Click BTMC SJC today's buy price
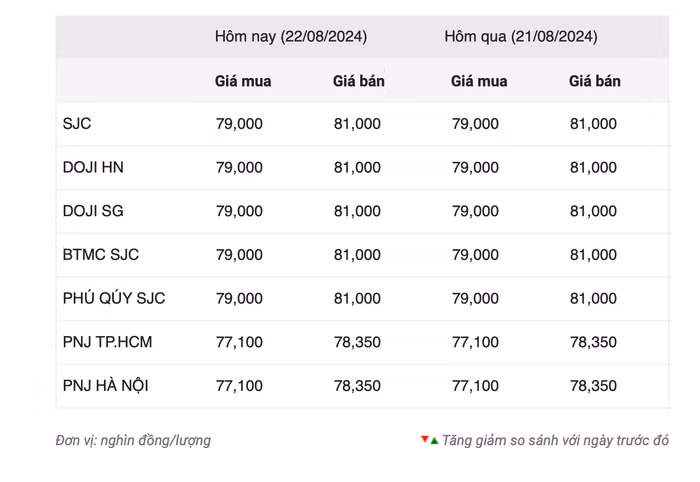Image resolution: width=700 pixels, height=482 pixels. (239, 254)
